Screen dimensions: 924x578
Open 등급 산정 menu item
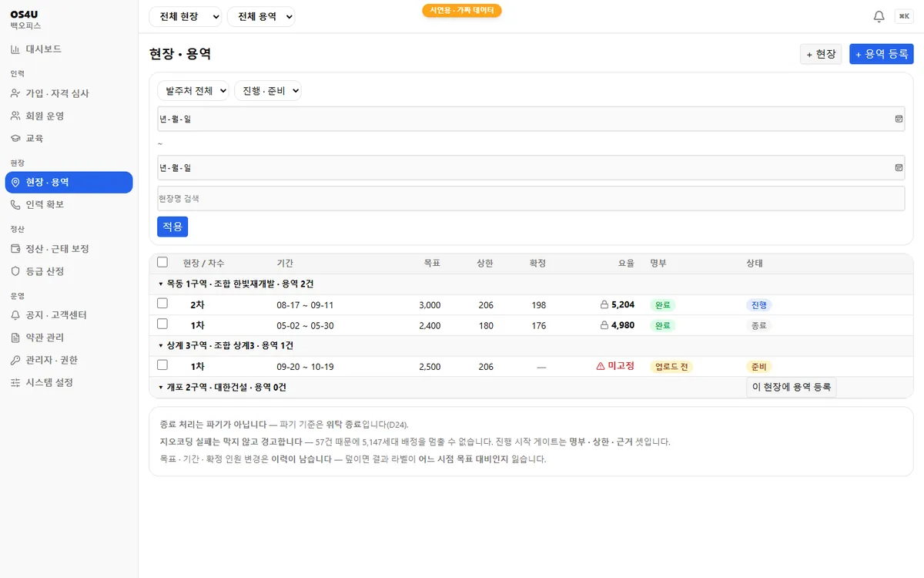tap(69, 271)
